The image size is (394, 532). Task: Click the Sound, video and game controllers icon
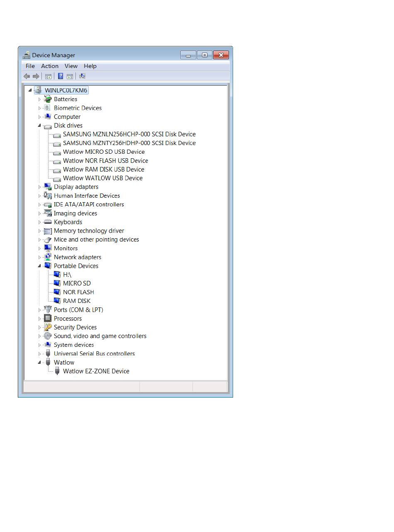pos(48,336)
